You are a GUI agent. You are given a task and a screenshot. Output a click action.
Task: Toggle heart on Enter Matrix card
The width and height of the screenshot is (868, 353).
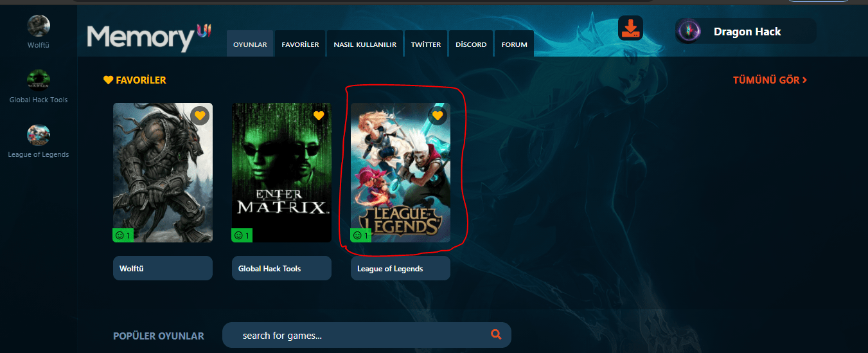[319, 116]
